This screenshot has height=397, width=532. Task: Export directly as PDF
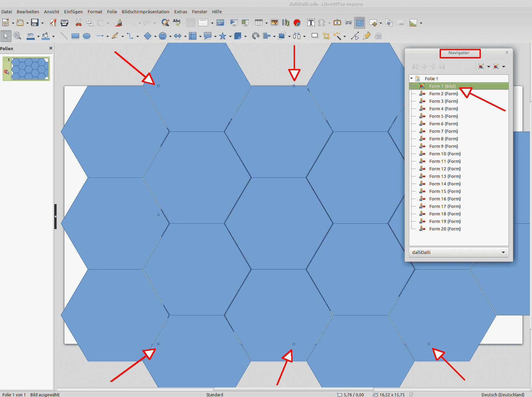[x=53, y=23]
